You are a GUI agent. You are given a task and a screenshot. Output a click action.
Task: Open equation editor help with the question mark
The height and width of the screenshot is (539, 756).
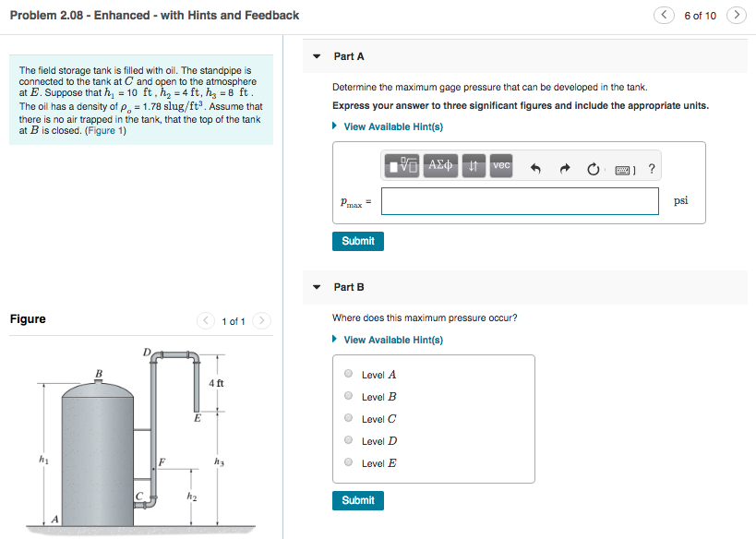652,166
